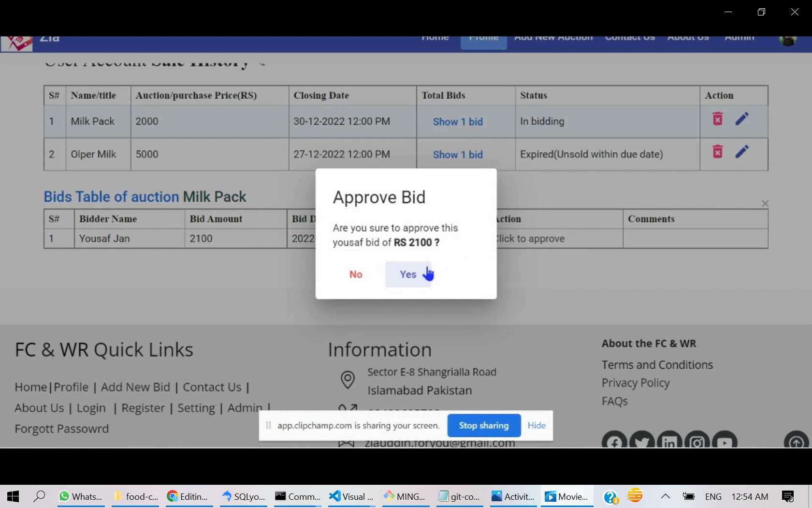
Task: Open Contact Us in footer quick links
Action: [x=212, y=388]
